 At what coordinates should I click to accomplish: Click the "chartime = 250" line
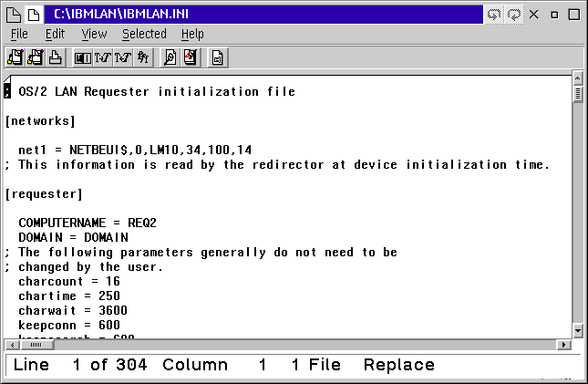[x=69, y=296]
